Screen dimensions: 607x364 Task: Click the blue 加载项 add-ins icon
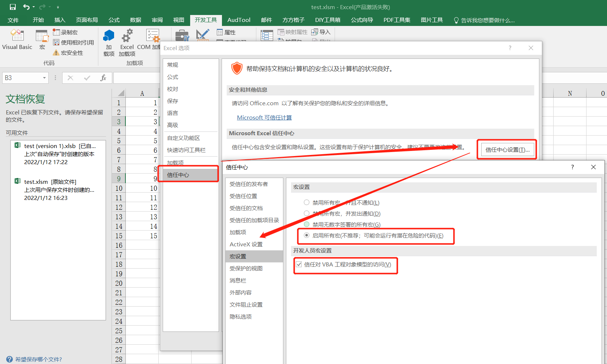pos(109,36)
